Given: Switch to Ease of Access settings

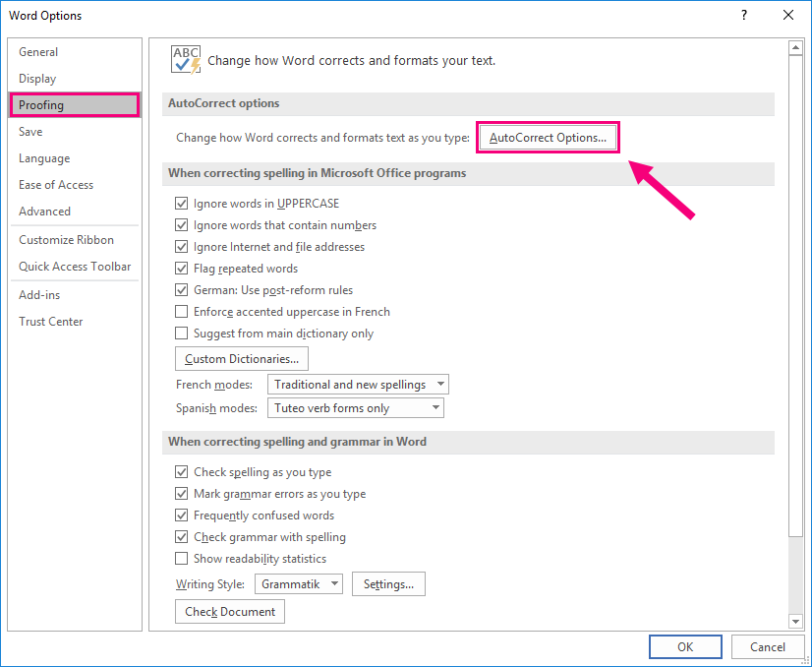Looking at the screenshot, I should tap(75, 185).
